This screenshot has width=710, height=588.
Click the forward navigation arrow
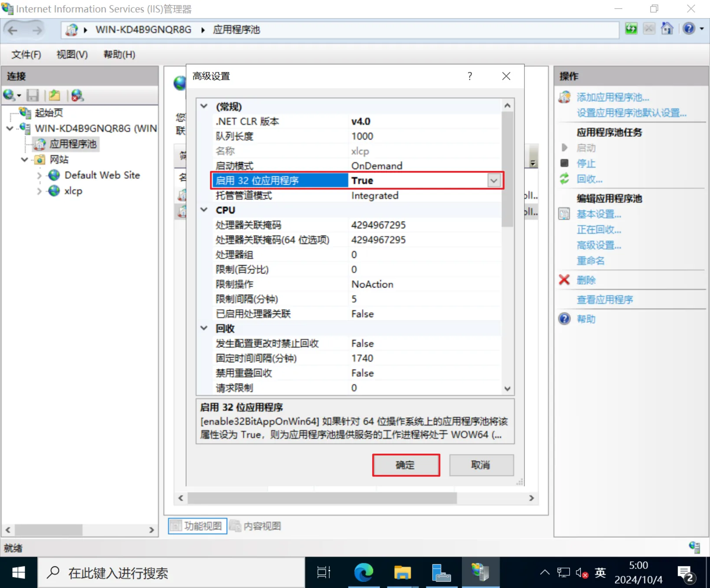coord(37,30)
